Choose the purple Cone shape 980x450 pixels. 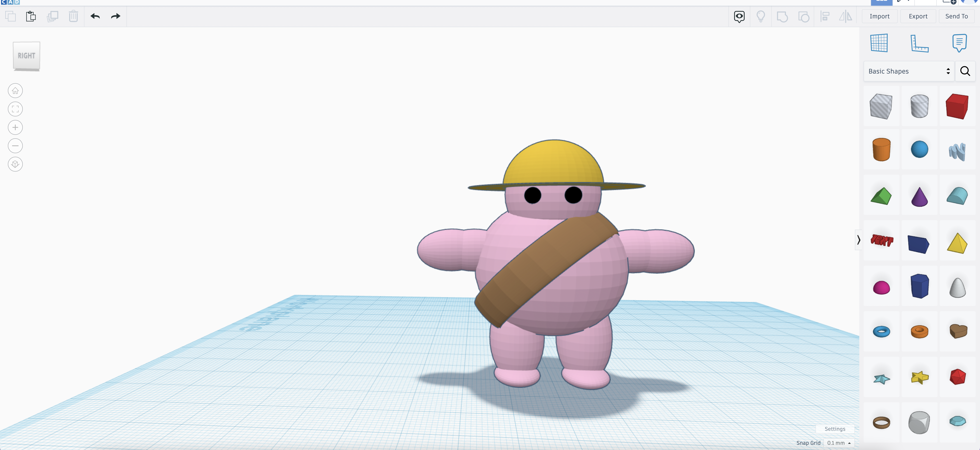point(919,197)
